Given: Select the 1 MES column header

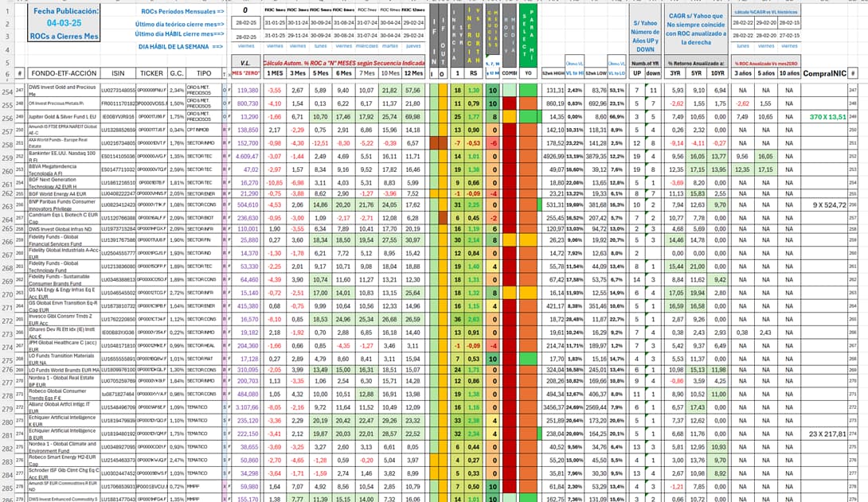Looking at the screenshot, I should click(274, 73).
